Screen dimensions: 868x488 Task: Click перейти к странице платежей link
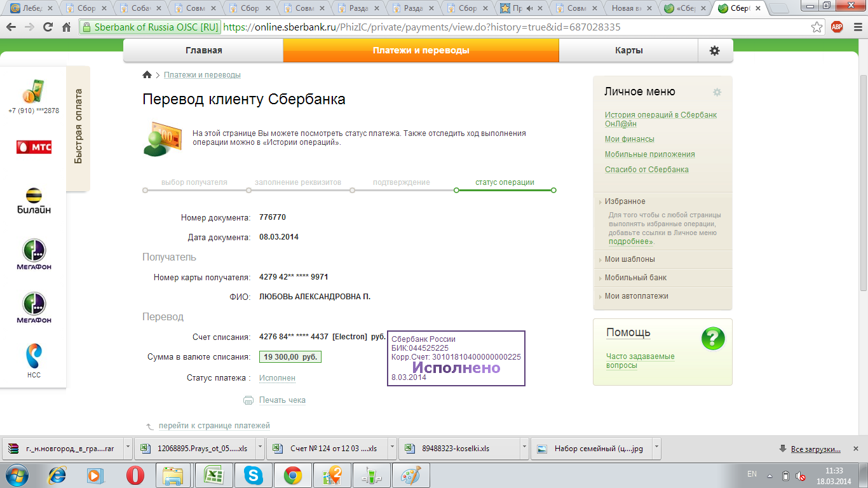(214, 426)
